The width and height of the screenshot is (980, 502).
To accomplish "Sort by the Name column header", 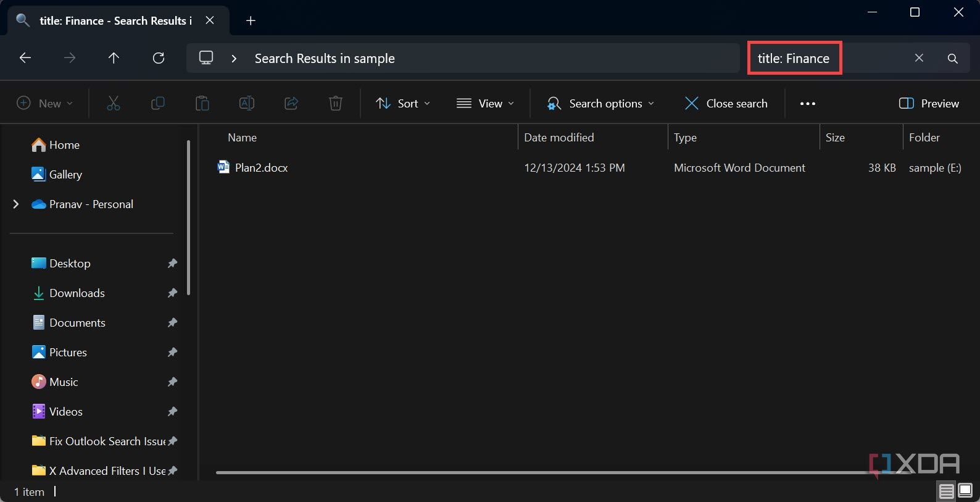I will pos(242,137).
